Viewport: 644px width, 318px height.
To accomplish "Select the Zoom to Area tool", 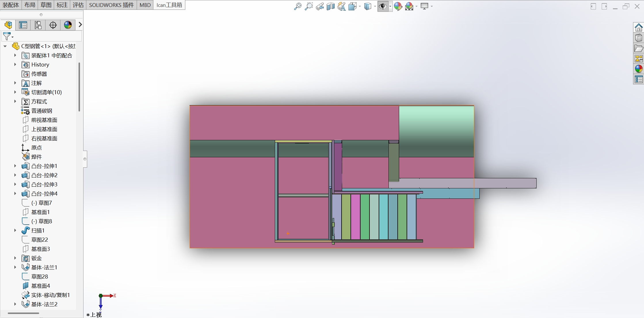I will [x=308, y=6].
